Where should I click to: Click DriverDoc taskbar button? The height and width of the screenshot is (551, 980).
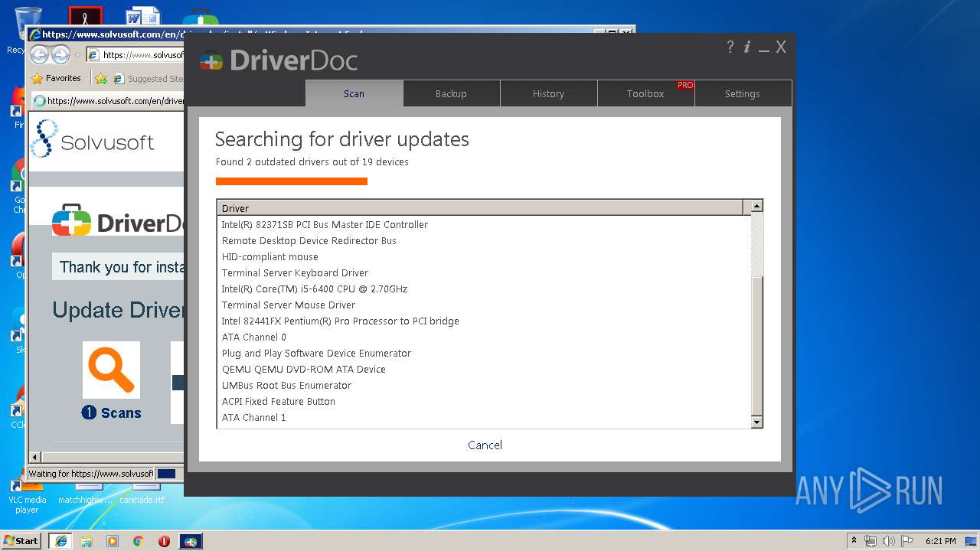(x=191, y=541)
